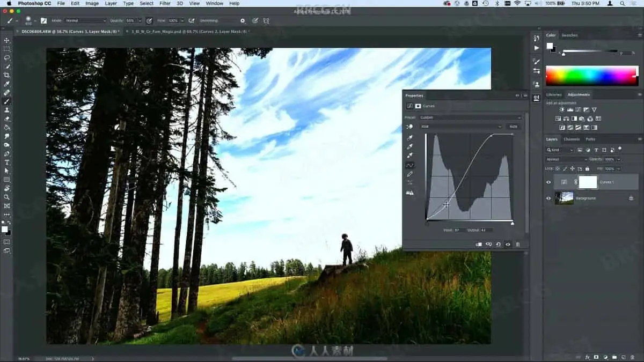Image resolution: width=644 pixels, height=362 pixels.
Task: Open the Flow dropdown in options bar
Action: point(182,21)
